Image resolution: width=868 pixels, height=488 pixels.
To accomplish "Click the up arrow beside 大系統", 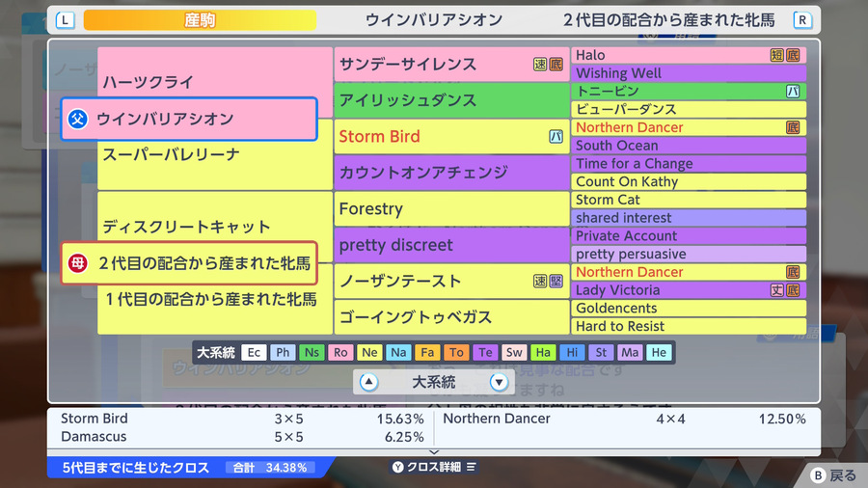I will point(368,382).
